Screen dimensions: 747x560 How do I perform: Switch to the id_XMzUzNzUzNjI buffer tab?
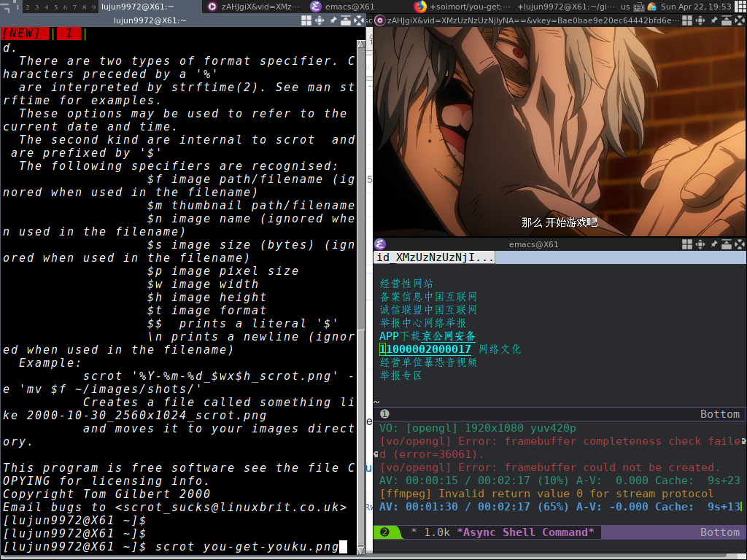tap(434, 257)
